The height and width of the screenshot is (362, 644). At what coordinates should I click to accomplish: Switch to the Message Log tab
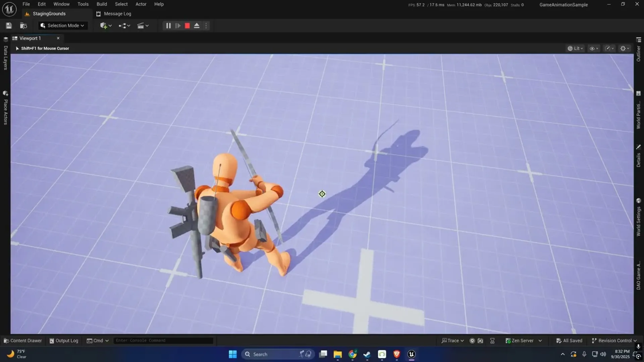114,14
